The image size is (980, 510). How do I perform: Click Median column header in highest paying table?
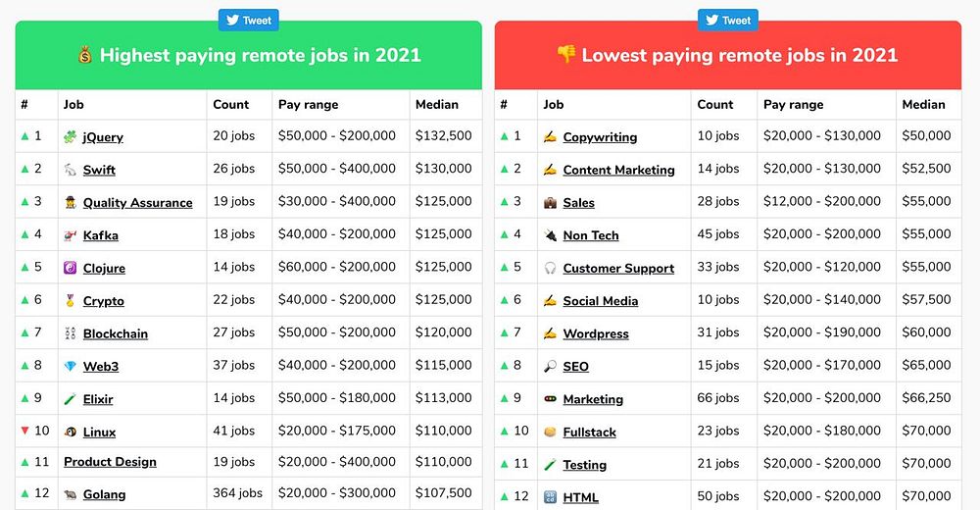(436, 104)
